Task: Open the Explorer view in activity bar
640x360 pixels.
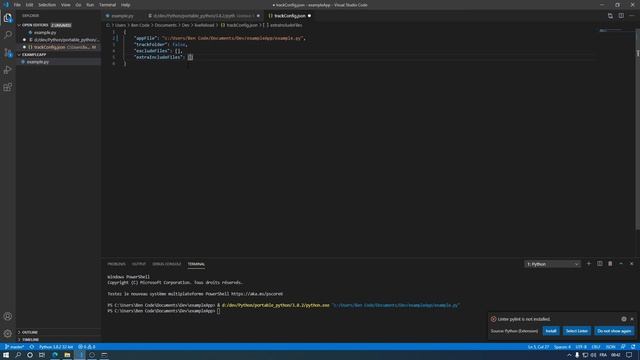Action: [x=8, y=18]
